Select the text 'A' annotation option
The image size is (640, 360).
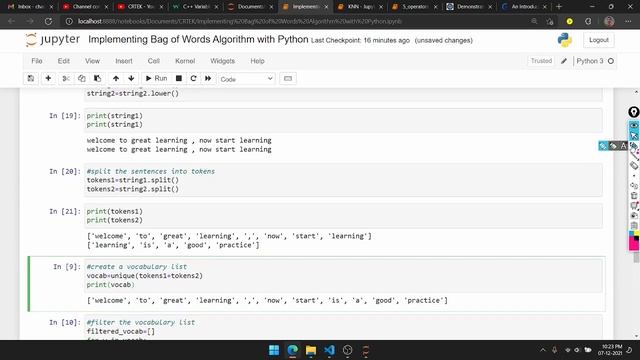(623, 146)
